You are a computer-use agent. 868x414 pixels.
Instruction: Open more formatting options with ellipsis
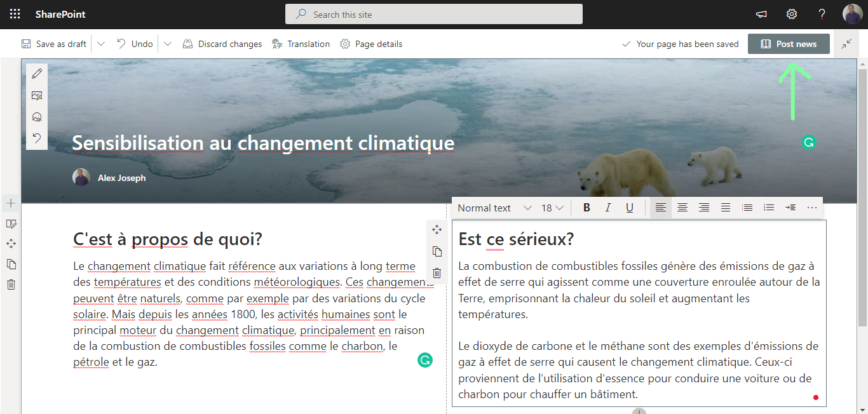811,208
